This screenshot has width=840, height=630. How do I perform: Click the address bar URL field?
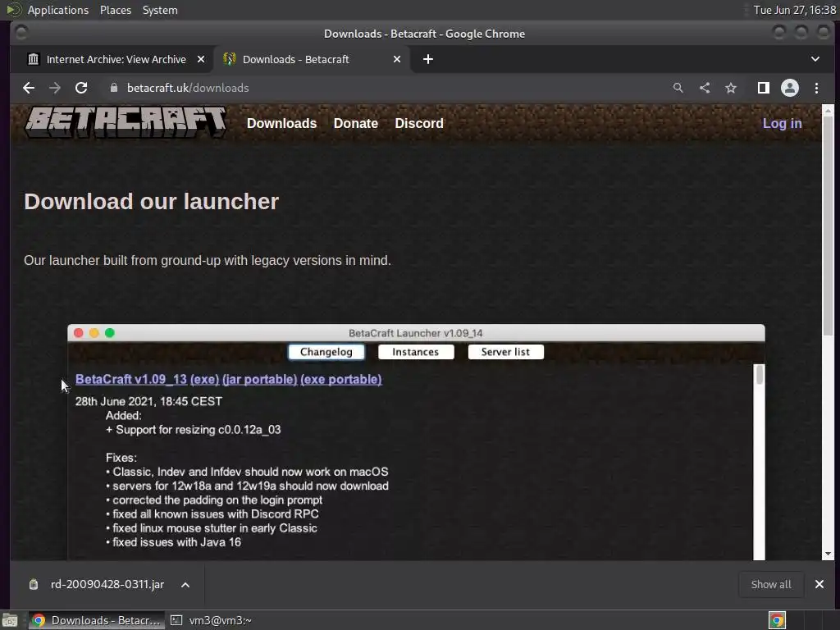point(386,88)
